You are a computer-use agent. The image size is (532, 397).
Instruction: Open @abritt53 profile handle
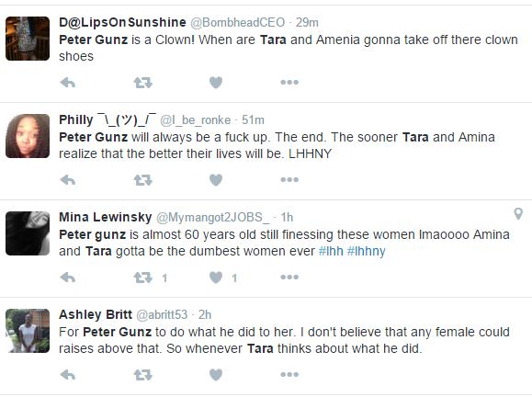(x=162, y=314)
